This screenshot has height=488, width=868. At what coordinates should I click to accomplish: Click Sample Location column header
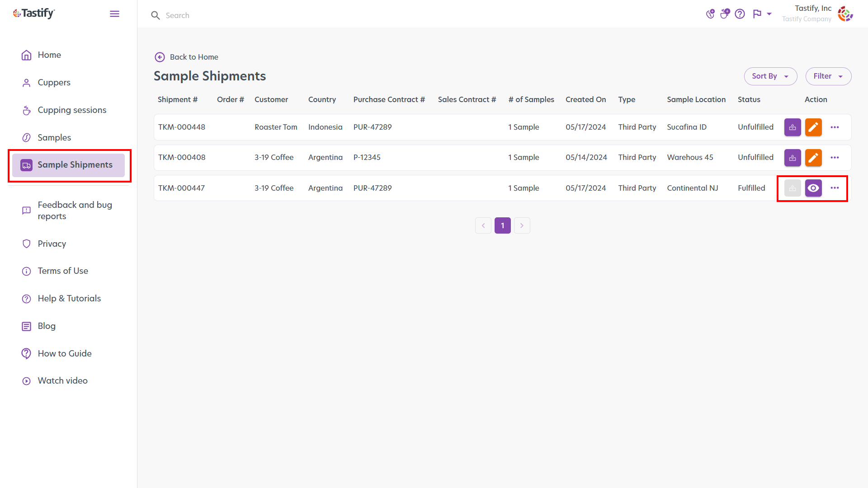tap(696, 99)
